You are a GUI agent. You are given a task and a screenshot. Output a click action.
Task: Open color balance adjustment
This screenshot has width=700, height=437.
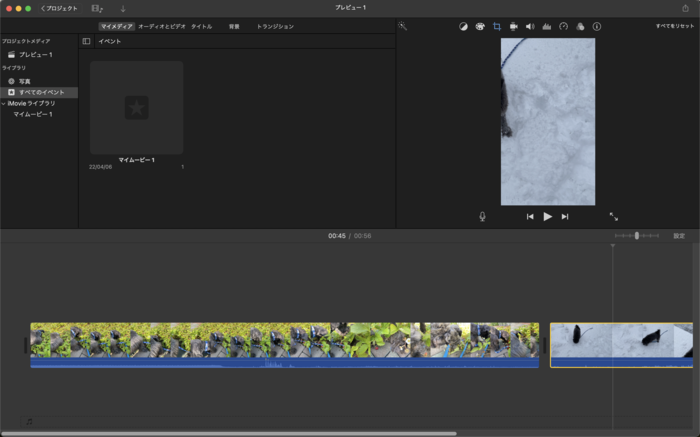(x=463, y=26)
